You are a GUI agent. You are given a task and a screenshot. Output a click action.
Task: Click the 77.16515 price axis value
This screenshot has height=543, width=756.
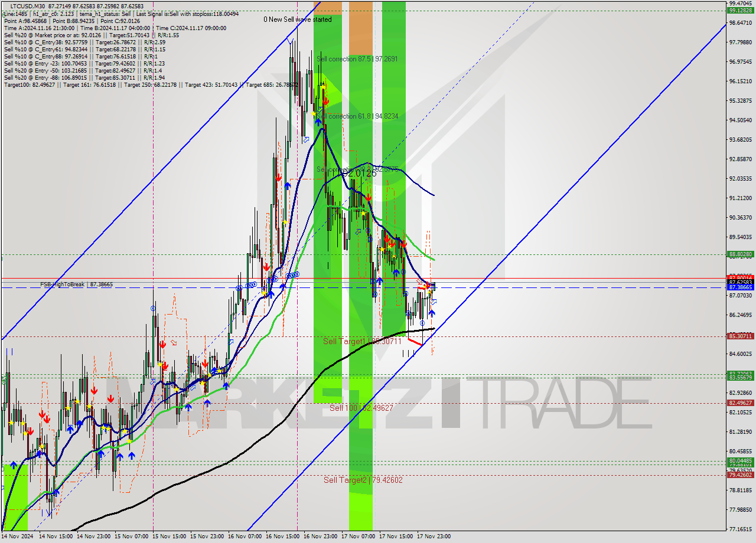(x=741, y=529)
